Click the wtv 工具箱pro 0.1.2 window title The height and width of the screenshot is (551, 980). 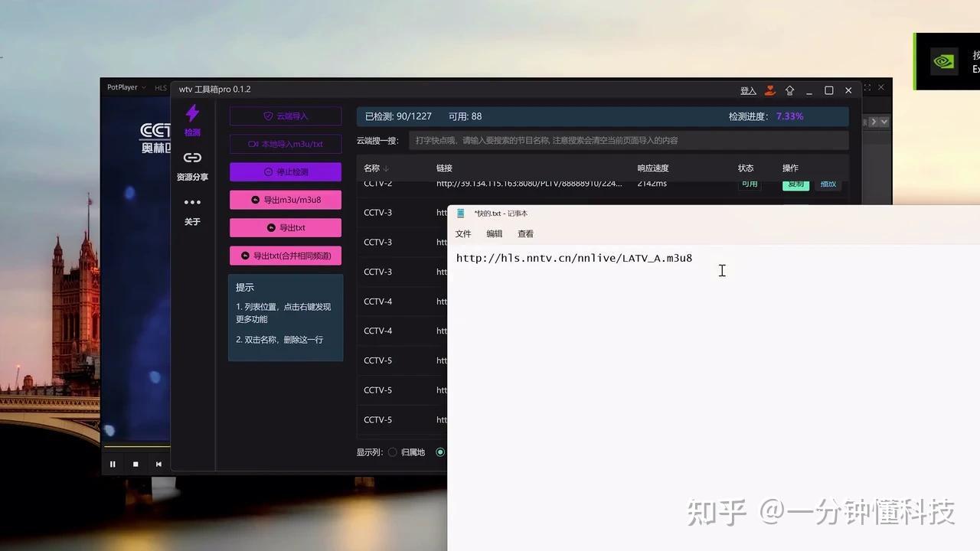click(215, 90)
